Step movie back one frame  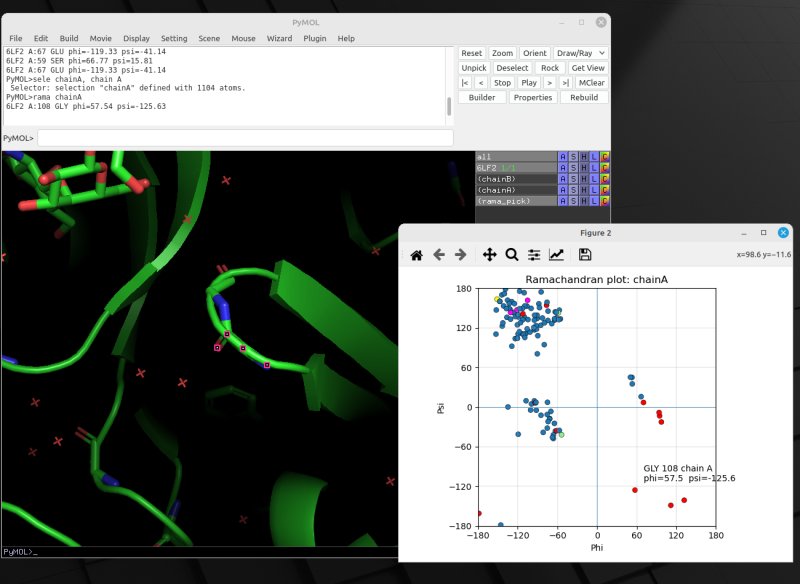[x=481, y=83]
